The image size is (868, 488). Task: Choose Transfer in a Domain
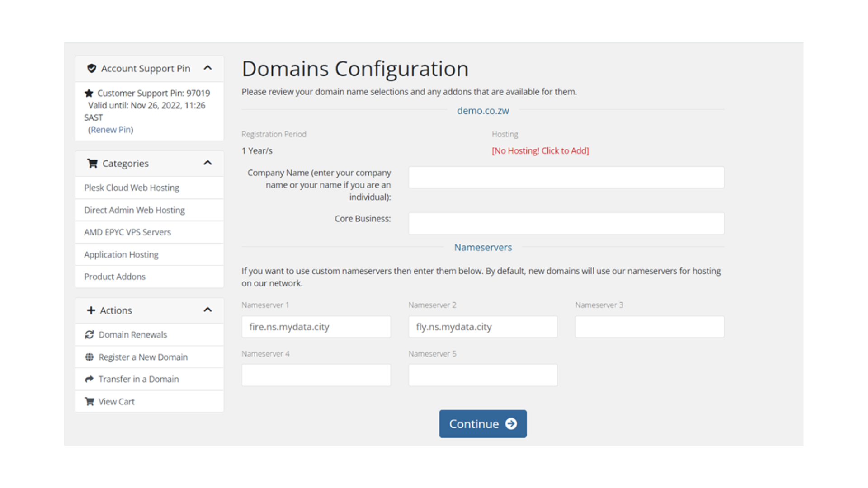pyautogui.click(x=150, y=379)
